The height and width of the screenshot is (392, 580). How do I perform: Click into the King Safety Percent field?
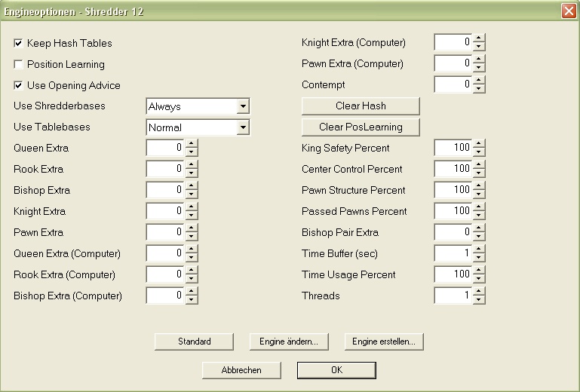tap(453, 148)
